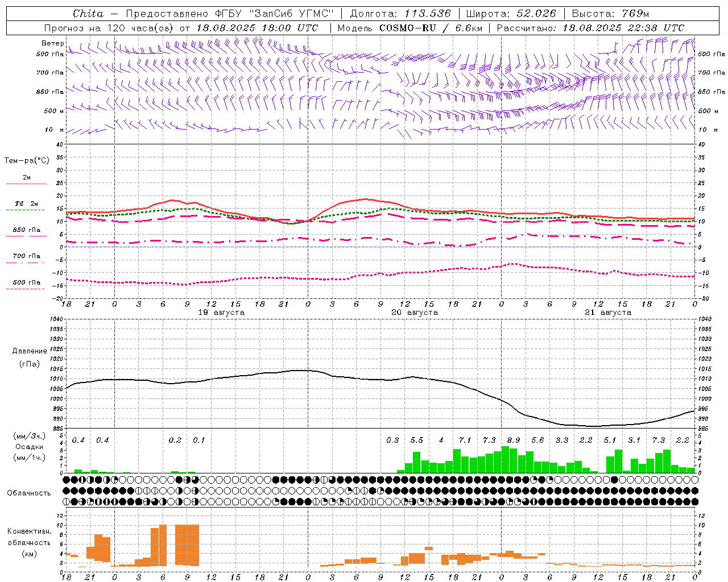Select the text 'Предоставлено ФГБУ "ЗапСиб УГМС"'
The width and height of the screenshot is (728, 582).
coord(230,14)
